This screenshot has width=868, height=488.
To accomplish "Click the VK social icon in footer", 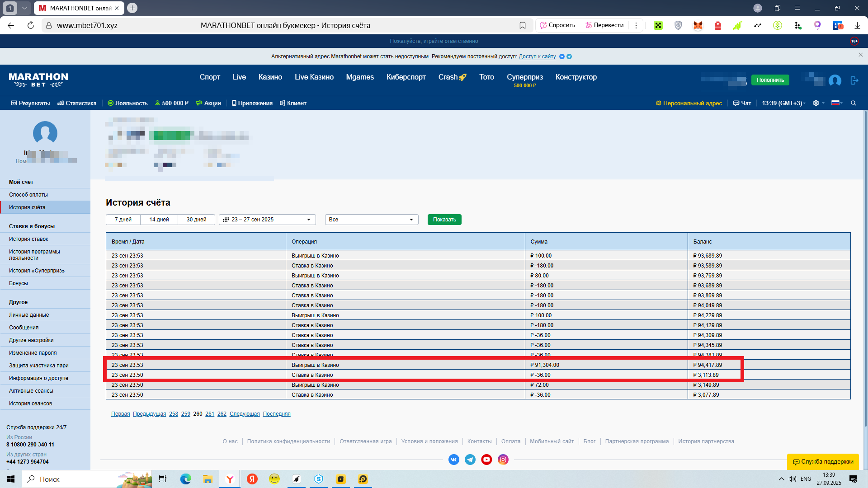I will pyautogui.click(x=453, y=460).
